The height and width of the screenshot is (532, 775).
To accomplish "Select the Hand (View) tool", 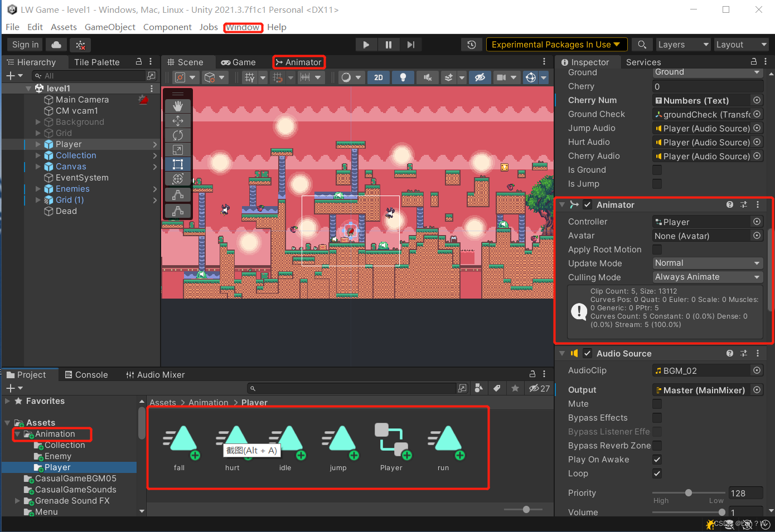I will (x=178, y=106).
